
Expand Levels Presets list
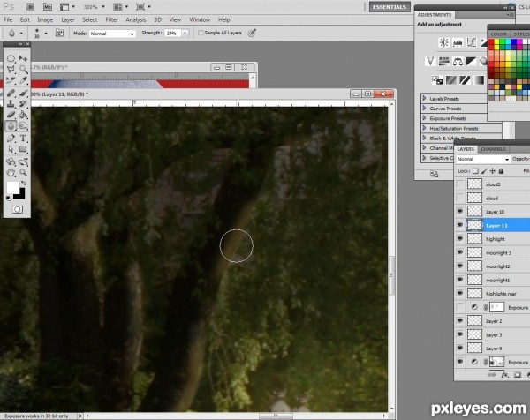coord(425,98)
